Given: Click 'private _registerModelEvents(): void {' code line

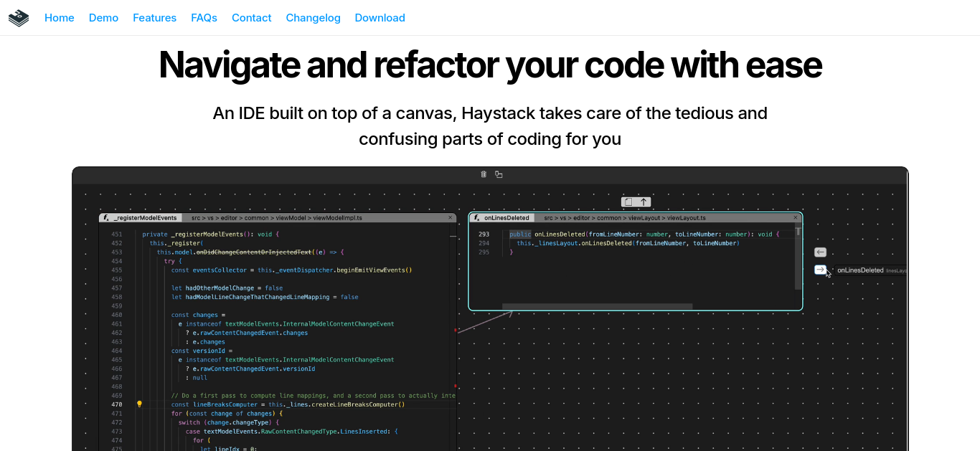Looking at the screenshot, I should 210,234.
